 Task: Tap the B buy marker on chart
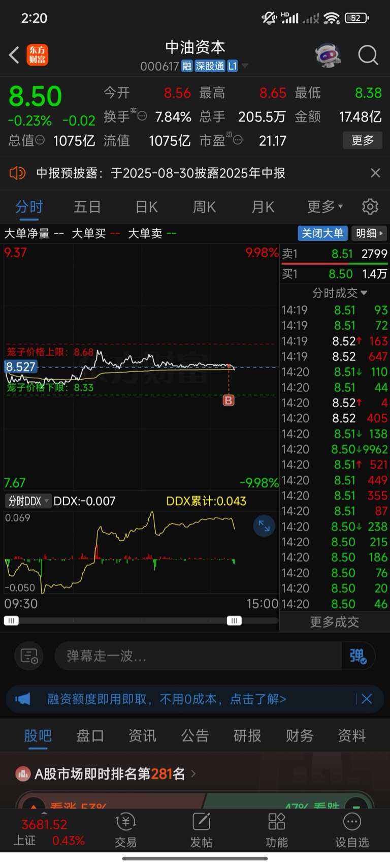[229, 400]
